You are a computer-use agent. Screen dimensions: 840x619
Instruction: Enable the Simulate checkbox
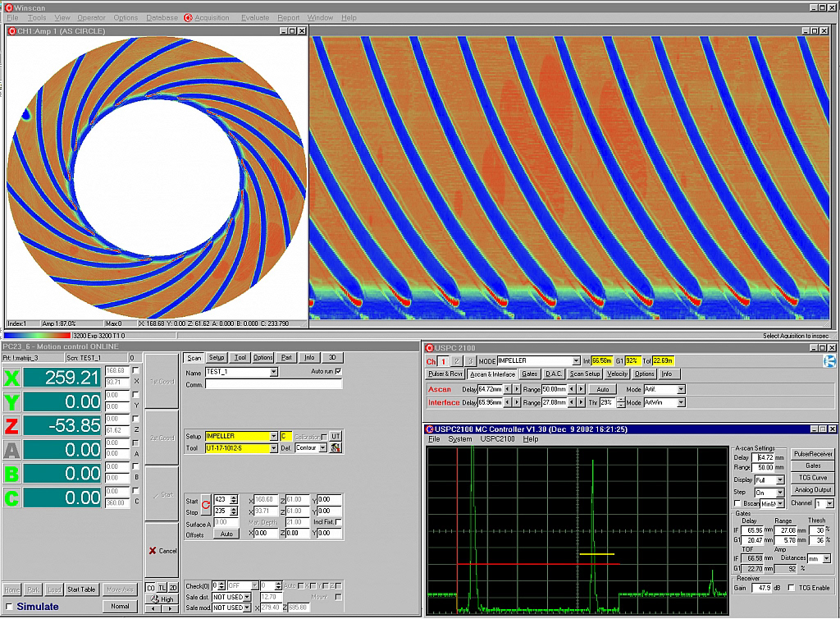coord(10,607)
